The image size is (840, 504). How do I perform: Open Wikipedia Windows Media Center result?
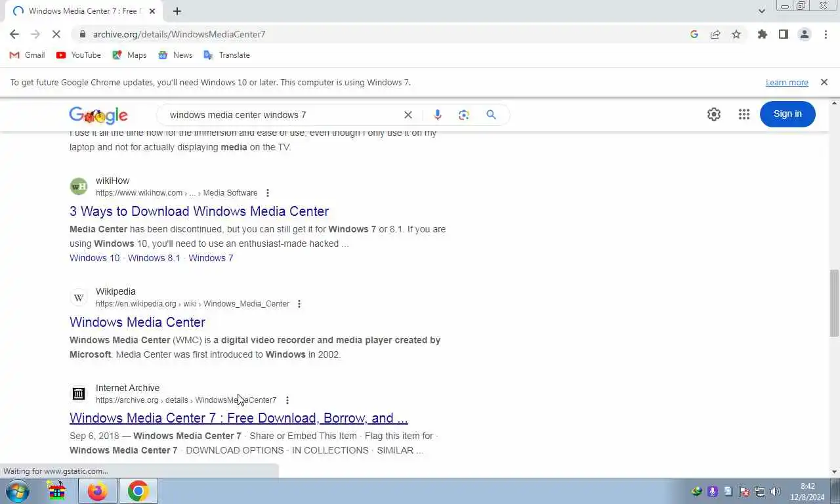tap(137, 322)
